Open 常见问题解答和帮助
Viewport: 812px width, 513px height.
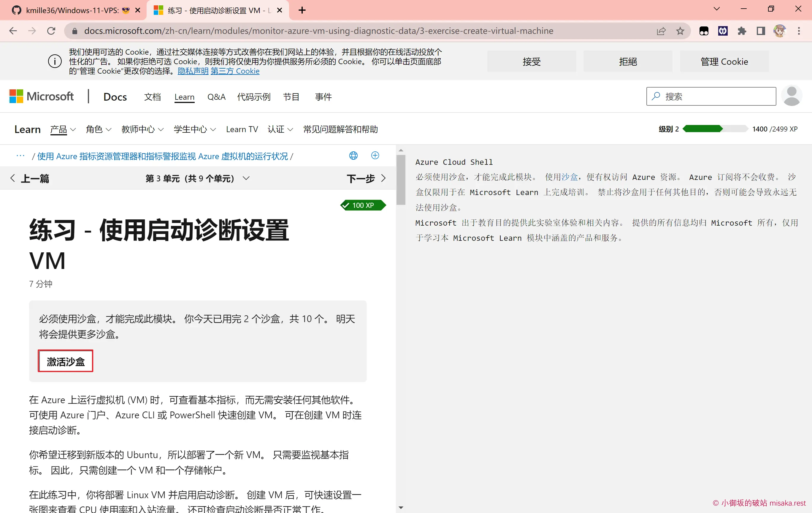340,129
